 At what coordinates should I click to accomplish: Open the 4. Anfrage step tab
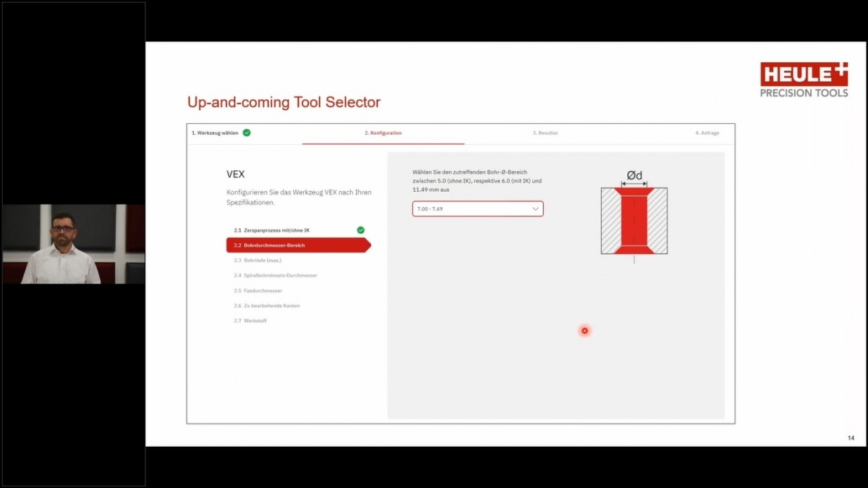coord(707,133)
